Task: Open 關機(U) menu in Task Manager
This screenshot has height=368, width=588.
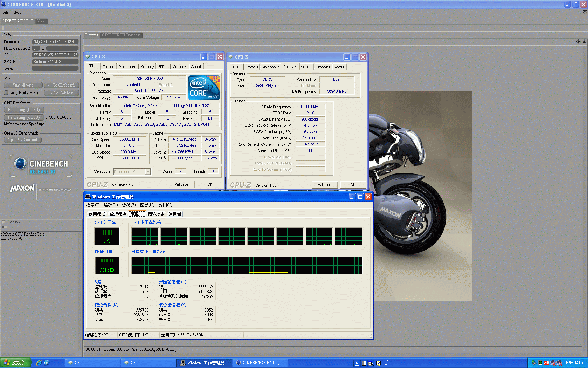Action: pyautogui.click(x=147, y=205)
